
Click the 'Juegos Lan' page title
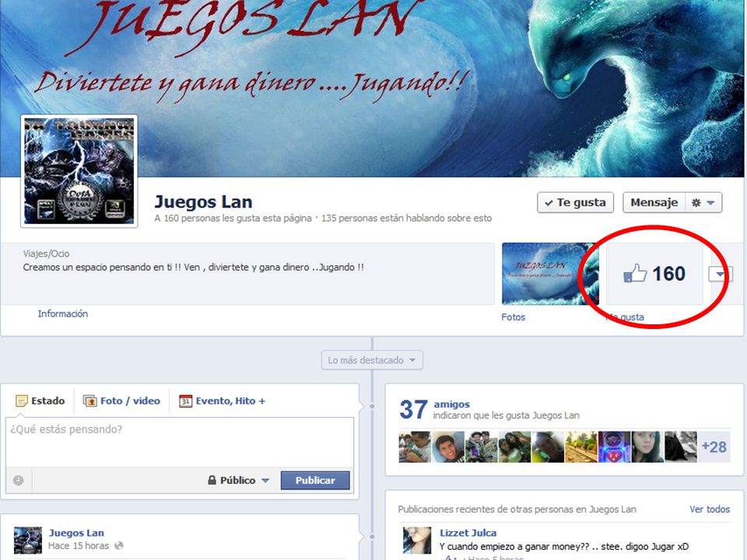(203, 202)
